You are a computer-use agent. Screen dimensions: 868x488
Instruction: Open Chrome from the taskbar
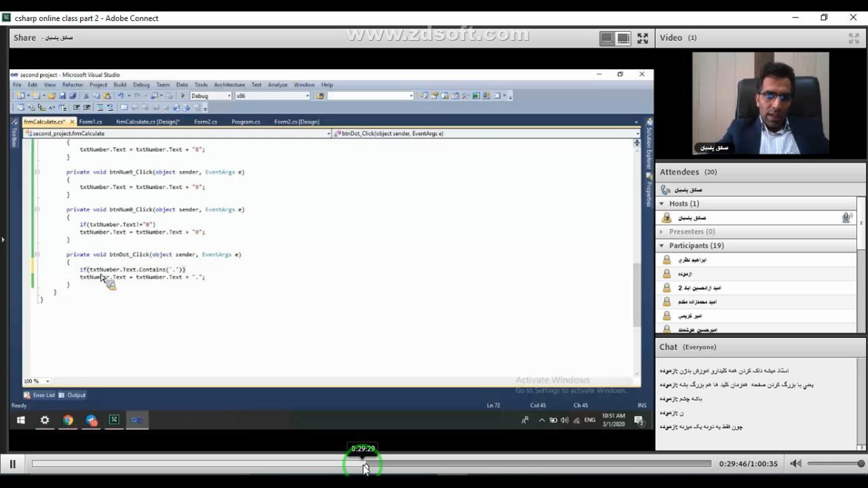point(68,420)
